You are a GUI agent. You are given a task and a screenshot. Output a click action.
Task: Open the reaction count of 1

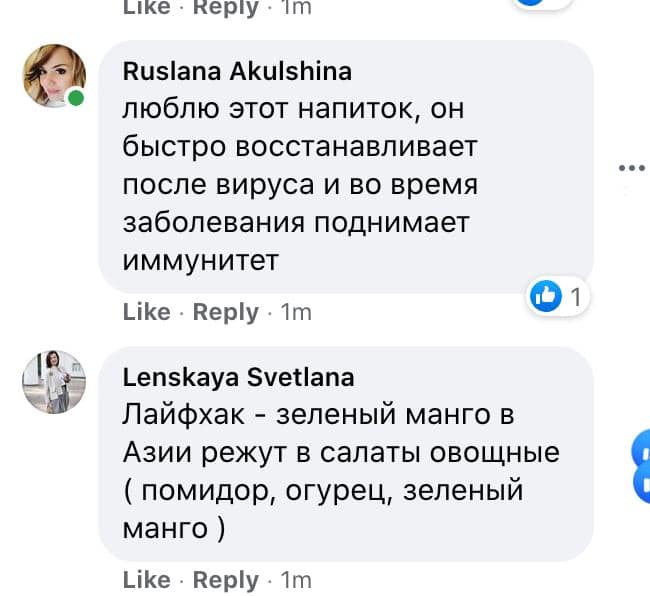click(x=575, y=296)
